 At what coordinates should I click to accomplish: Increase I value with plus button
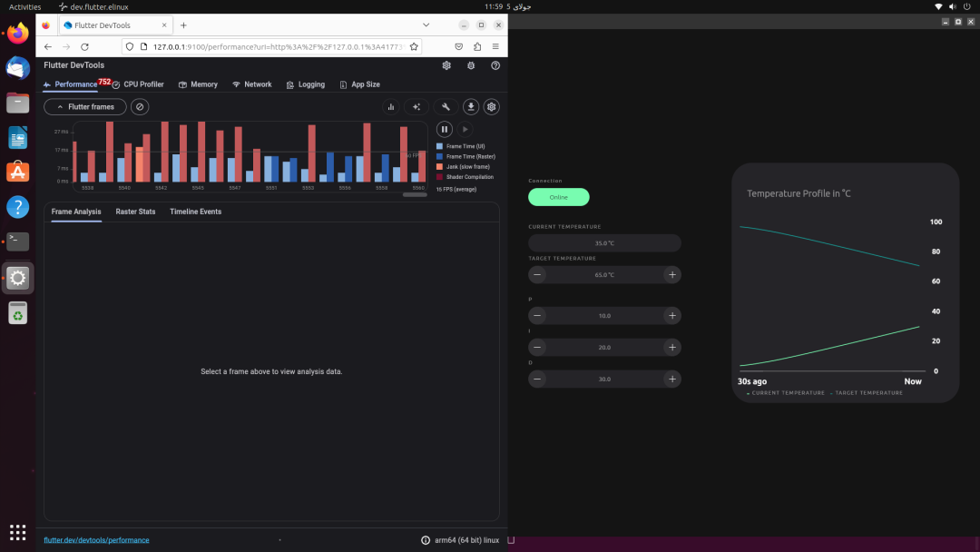[x=672, y=348]
